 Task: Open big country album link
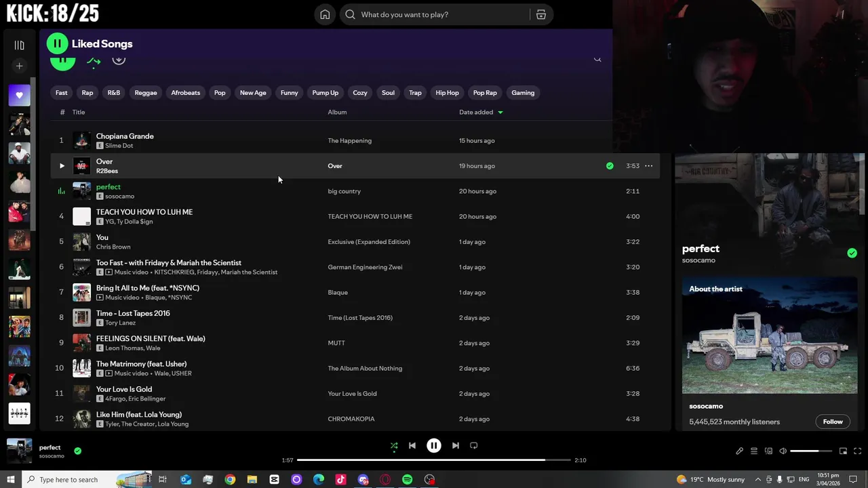(344, 191)
